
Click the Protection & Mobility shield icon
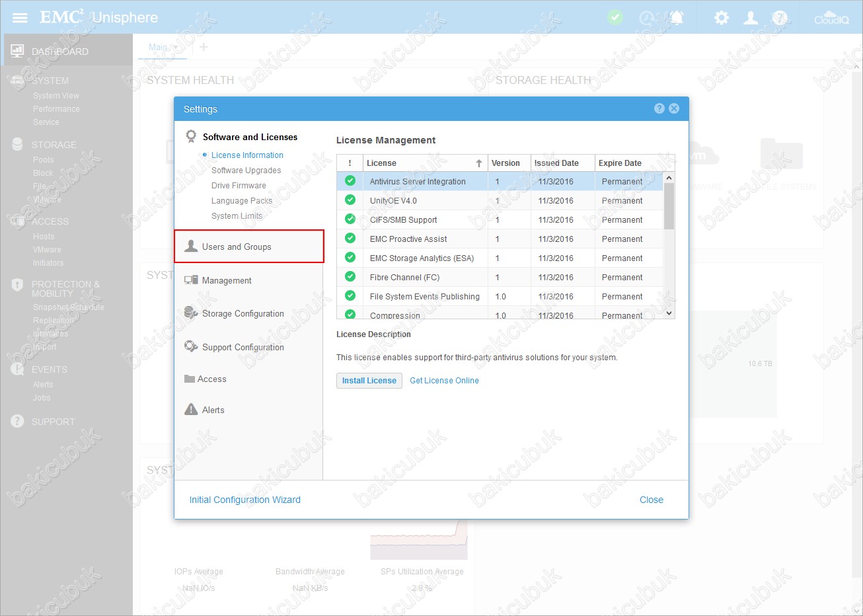tap(17, 285)
